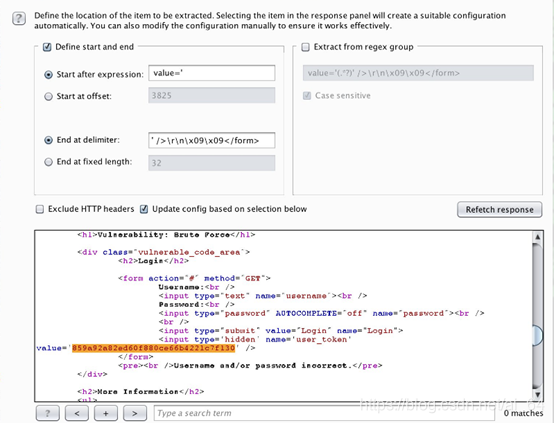The image size is (554, 423).
Task: Uncheck Update config based on selection below
Action: 144,209
